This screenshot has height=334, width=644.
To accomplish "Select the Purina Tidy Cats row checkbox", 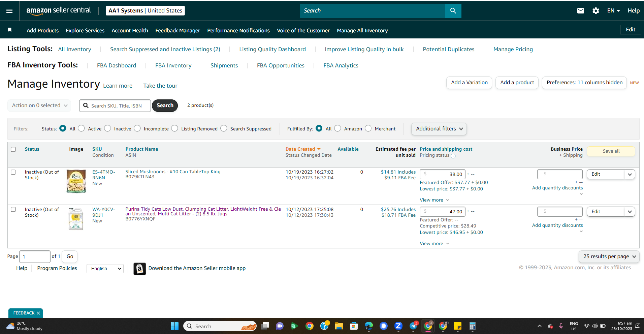I will point(13,210).
